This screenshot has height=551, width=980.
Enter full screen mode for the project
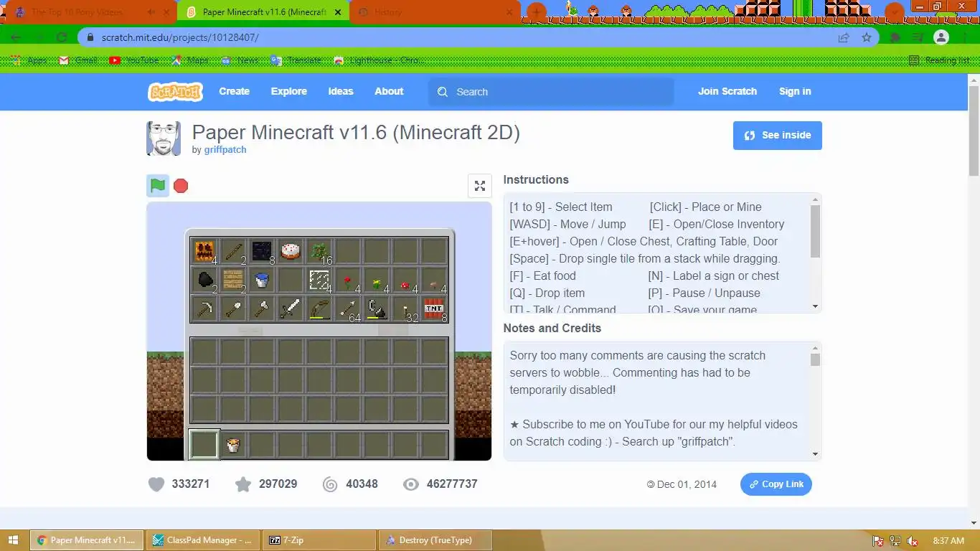480,186
